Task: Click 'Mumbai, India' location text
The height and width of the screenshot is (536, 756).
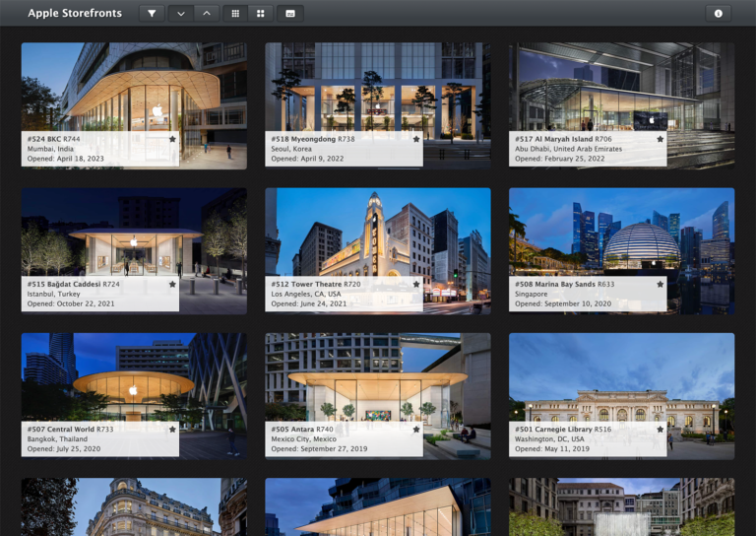Action: (x=50, y=149)
